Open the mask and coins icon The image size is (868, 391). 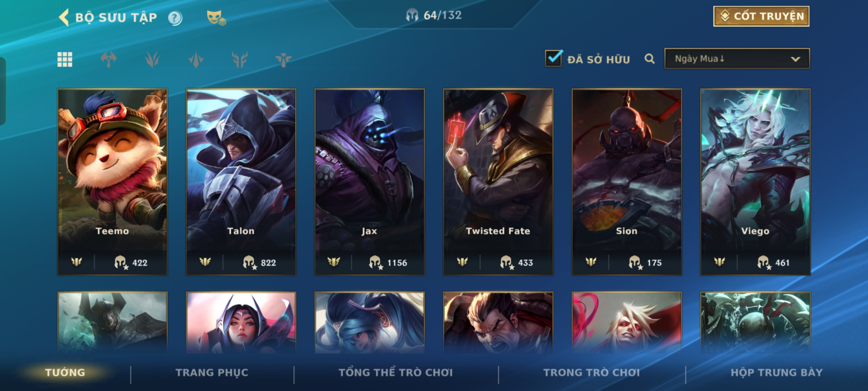(216, 18)
